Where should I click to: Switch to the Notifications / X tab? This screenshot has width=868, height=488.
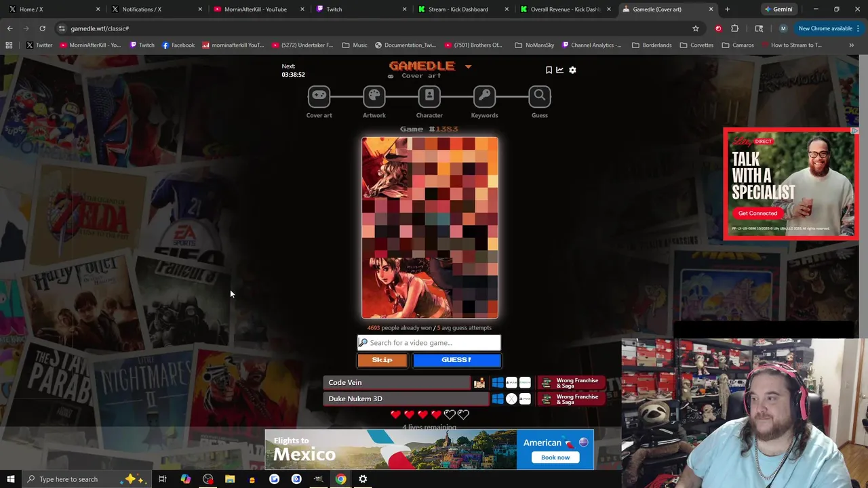click(156, 9)
